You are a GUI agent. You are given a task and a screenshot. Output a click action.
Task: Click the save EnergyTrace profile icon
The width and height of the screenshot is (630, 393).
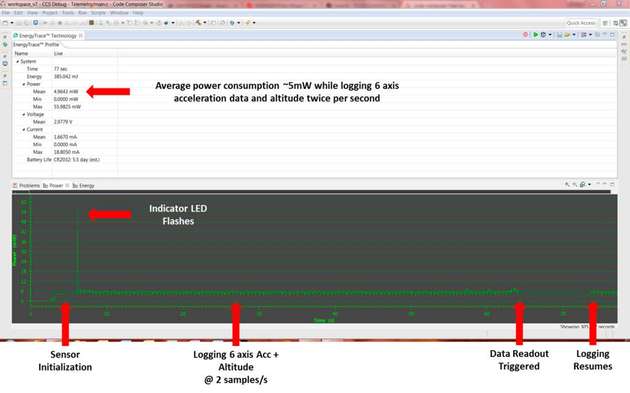(559, 35)
